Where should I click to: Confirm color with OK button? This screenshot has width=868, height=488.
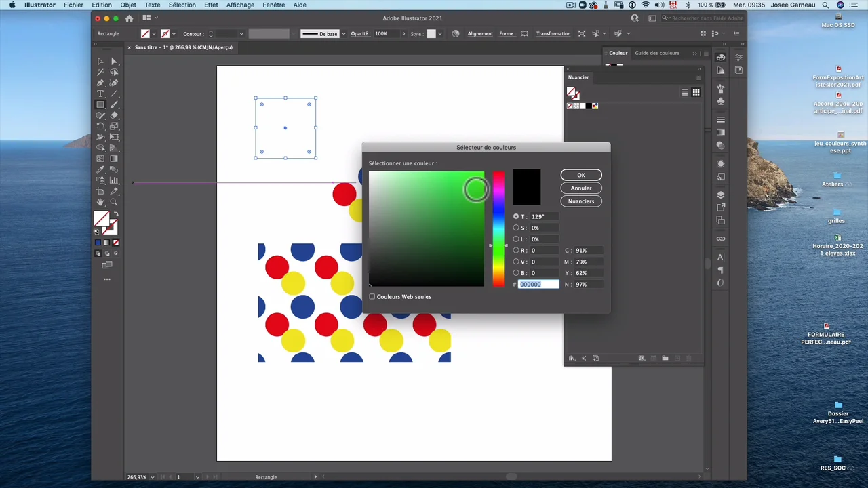tap(581, 175)
